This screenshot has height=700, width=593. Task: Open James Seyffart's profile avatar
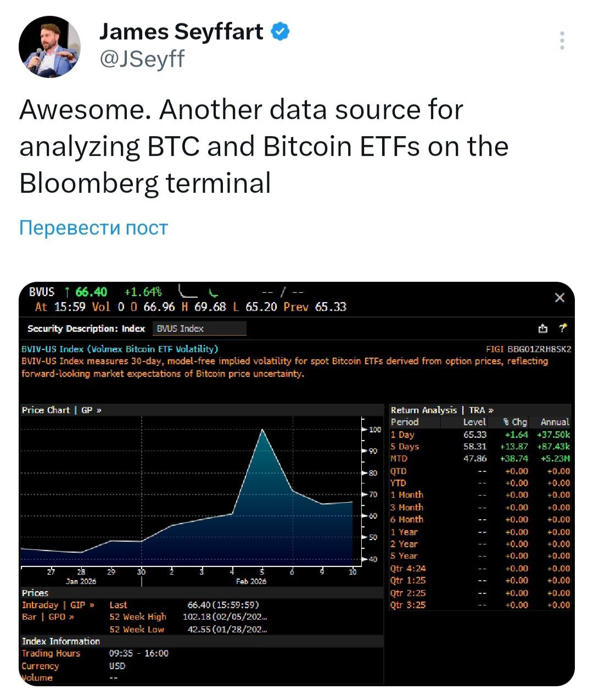pyautogui.click(x=49, y=46)
